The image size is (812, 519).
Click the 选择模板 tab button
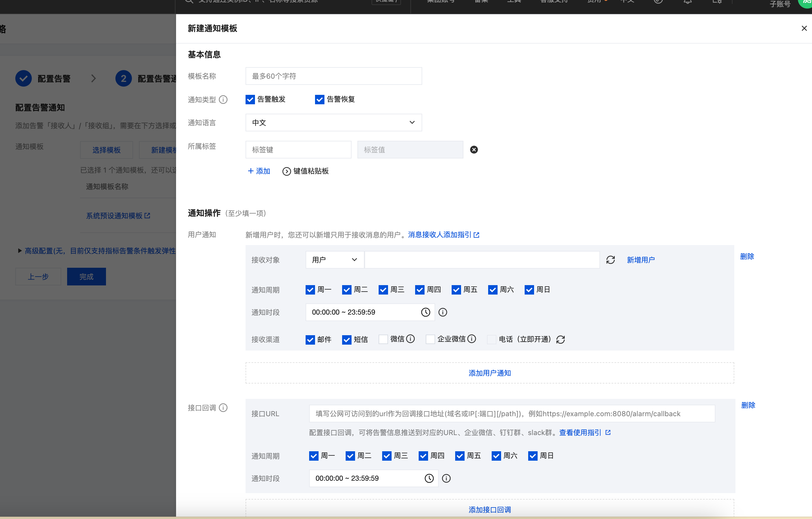coord(107,150)
